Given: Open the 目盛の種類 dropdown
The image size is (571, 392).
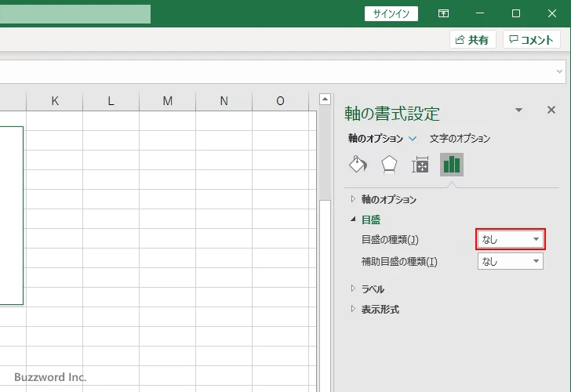Looking at the screenshot, I should [x=510, y=239].
